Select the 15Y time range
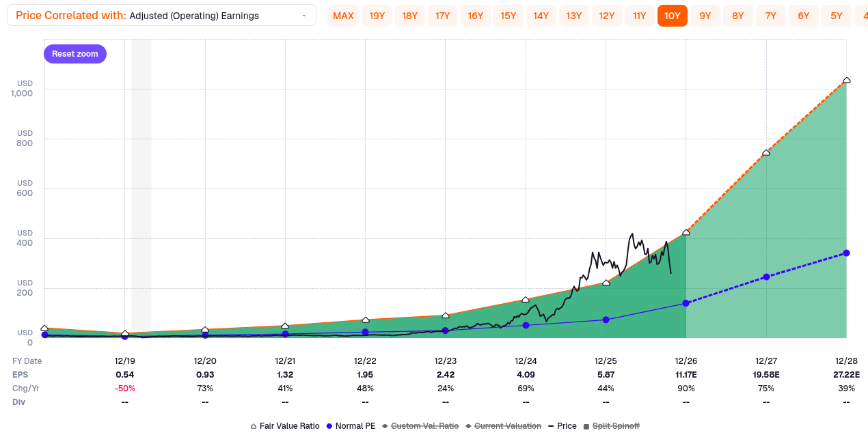 508,16
